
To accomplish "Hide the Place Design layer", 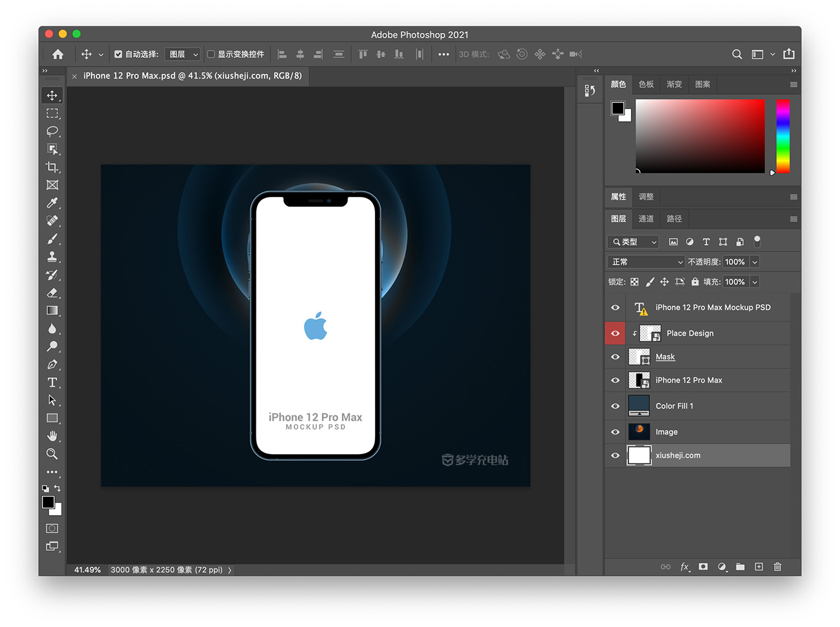I will click(614, 333).
